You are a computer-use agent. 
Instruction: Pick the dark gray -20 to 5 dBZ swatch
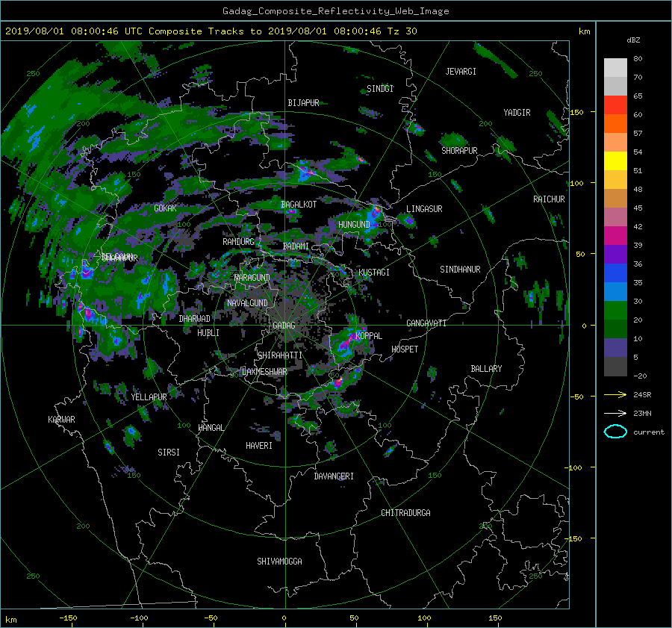615,367
